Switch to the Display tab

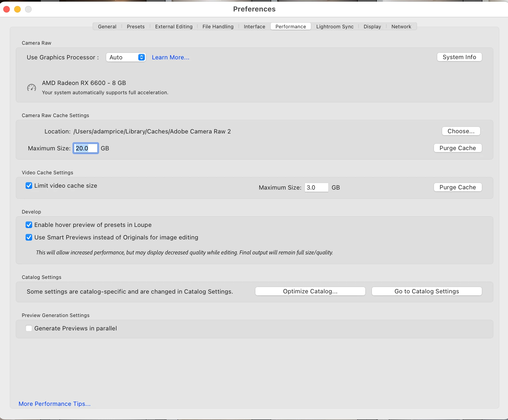click(372, 26)
